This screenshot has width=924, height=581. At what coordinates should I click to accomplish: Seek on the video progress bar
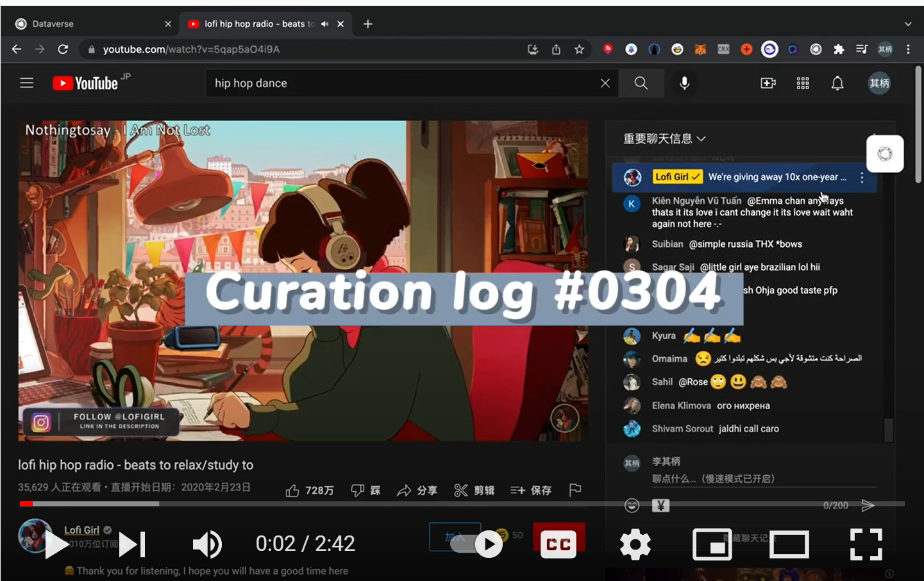click(462, 504)
